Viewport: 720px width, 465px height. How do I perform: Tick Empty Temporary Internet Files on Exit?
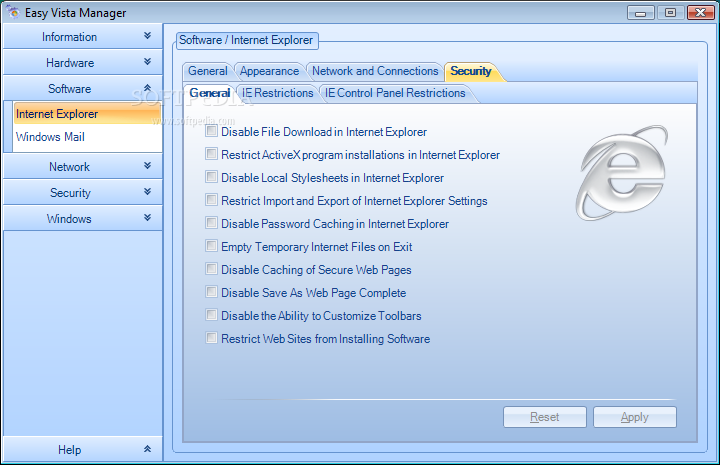tap(211, 246)
